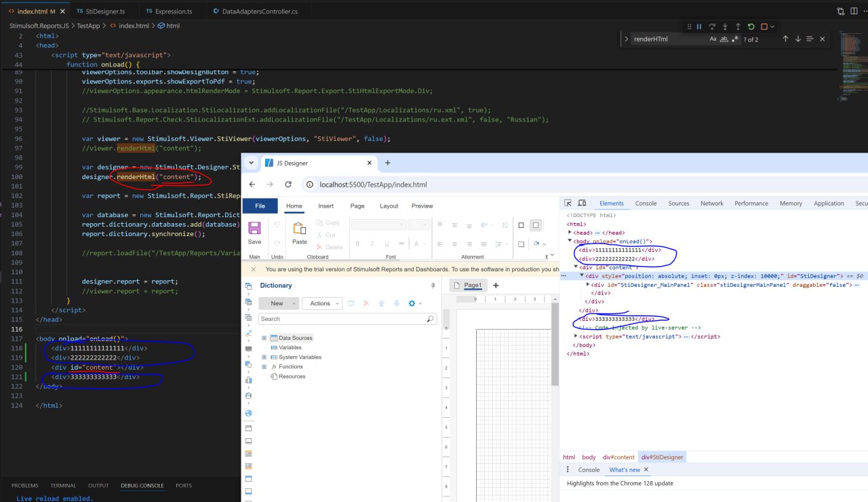Reload the localhost:5500 page
Screen dimensions: 868x502
pyautogui.click(x=288, y=185)
